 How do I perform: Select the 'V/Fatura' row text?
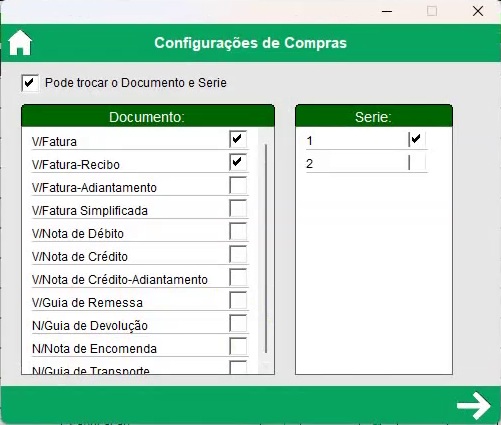click(x=54, y=142)
